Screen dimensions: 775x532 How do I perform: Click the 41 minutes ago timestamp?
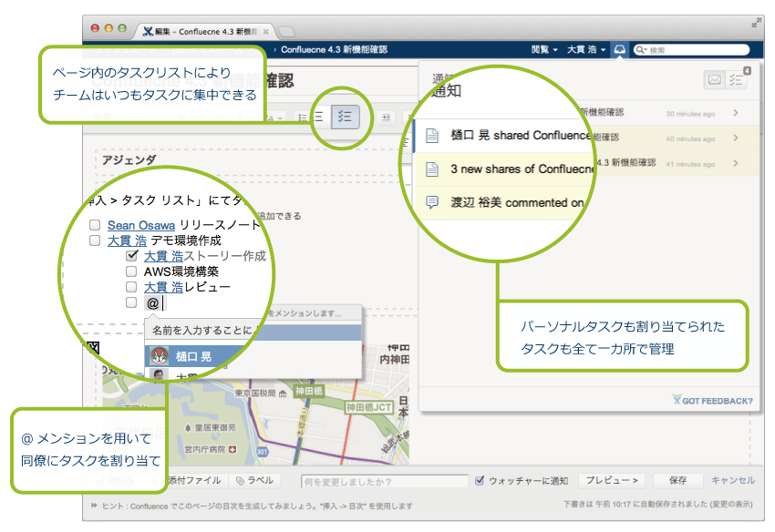tap(690, 164)
